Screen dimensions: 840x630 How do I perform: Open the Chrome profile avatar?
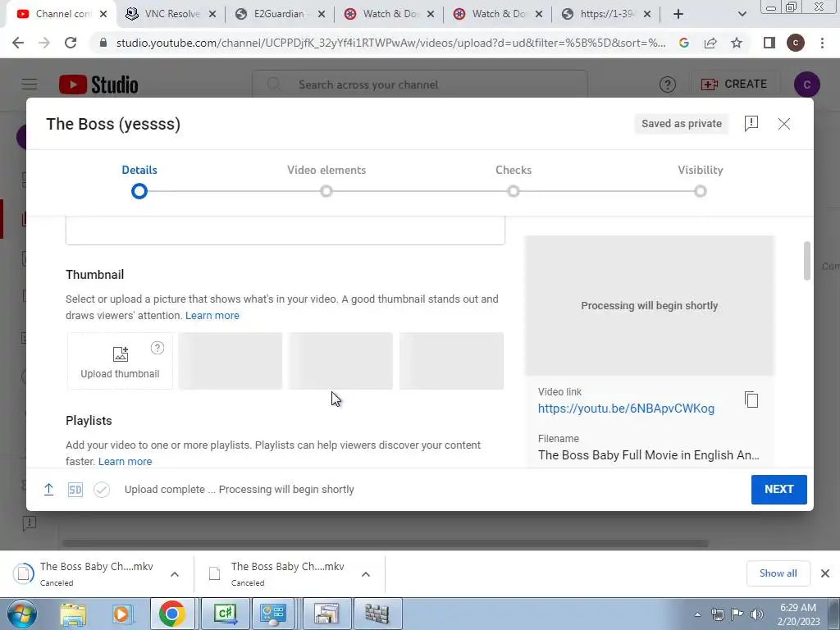click(x=796, y=43)
